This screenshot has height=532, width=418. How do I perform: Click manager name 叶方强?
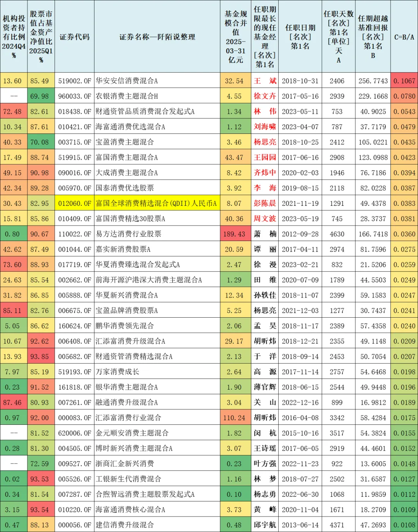point(265,464)
